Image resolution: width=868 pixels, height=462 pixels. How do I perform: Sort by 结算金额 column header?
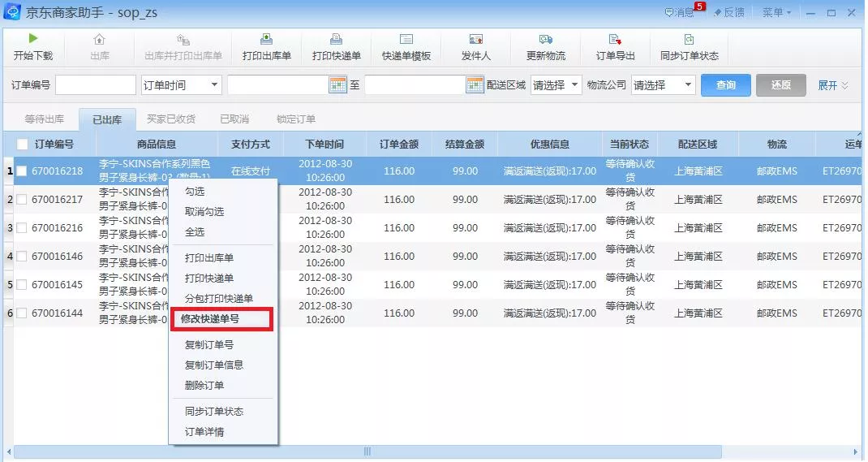point(465,144)
